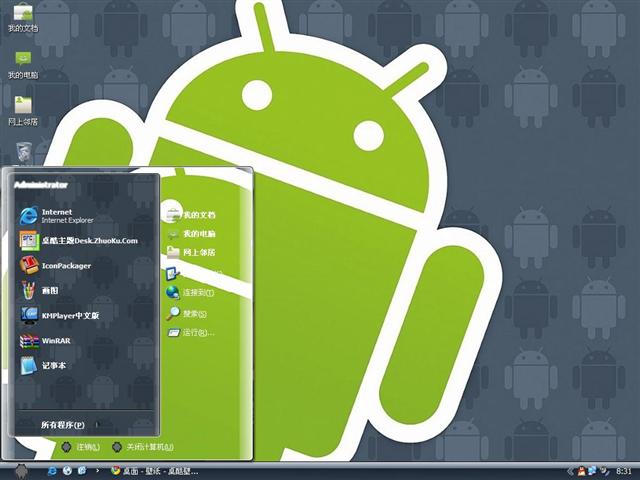The height and width of the screenshot is (480, 640).
Task: Open 我的文档 in the Start menu right pane
Action: click(x=192, y=215)
